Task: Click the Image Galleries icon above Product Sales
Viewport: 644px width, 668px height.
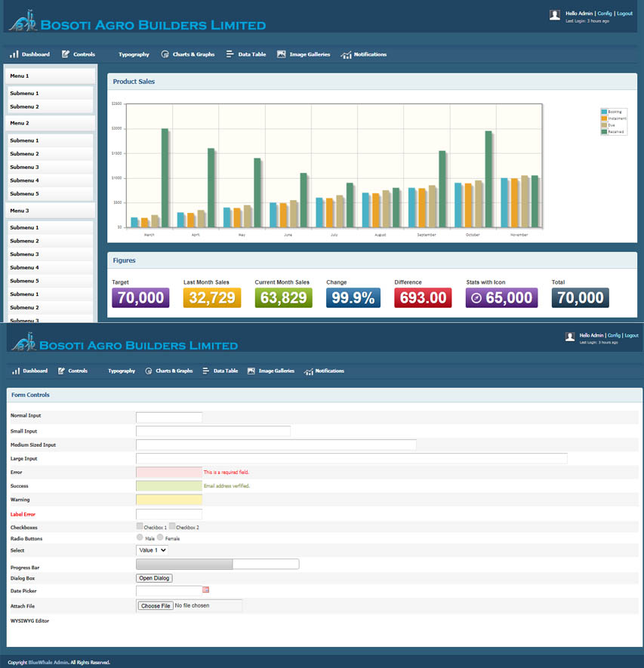Action: (x=282, y=54)
